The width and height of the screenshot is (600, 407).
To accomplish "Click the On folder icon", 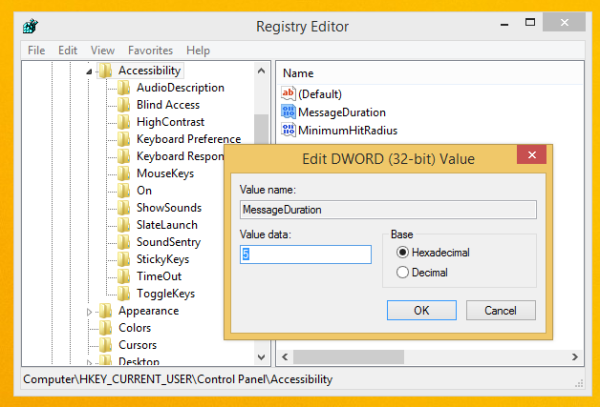I will pos(124,190).
